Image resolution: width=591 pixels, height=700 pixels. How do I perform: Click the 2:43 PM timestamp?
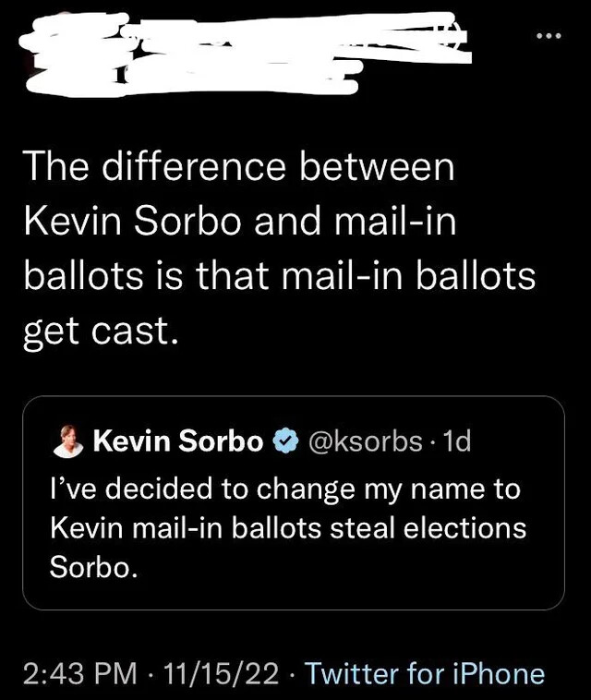(77, 673)
